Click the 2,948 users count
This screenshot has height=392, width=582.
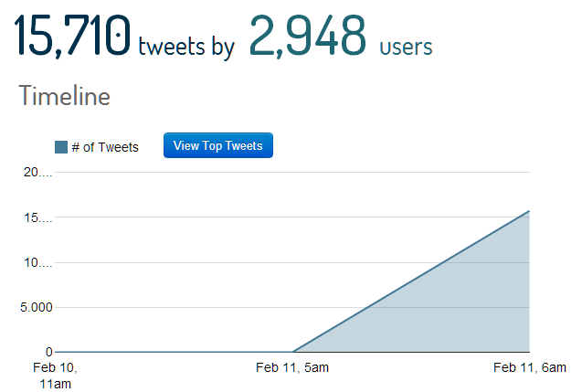(x=308, y=36)
